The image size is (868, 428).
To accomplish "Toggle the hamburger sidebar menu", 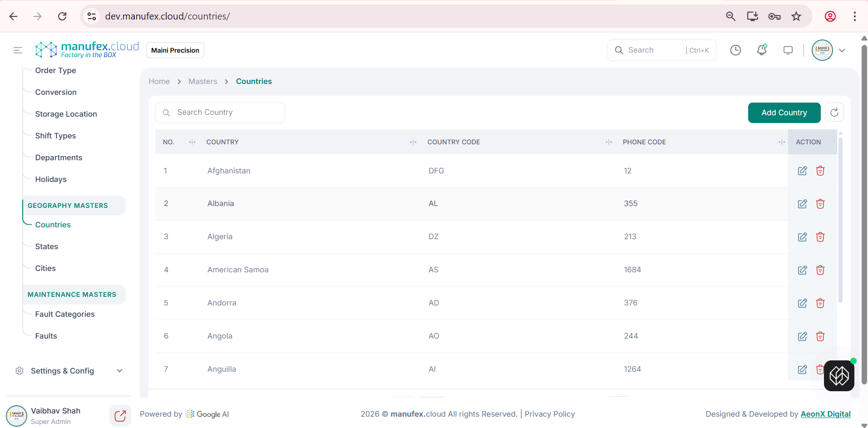I will point(18,50).
